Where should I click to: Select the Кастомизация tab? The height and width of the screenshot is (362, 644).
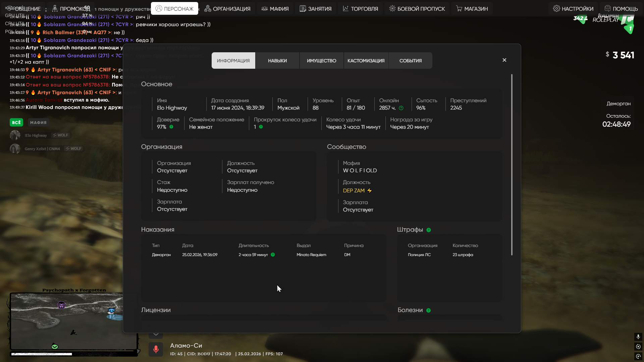[x=366, y=61]
